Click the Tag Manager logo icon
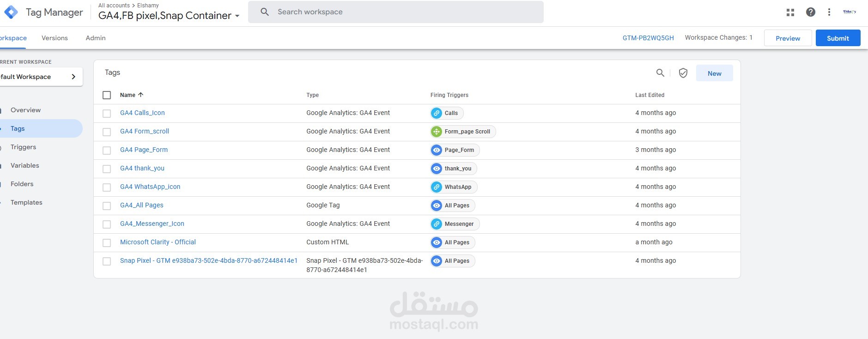The width and height of the screenshot is (868, 339). coord(11,12)
